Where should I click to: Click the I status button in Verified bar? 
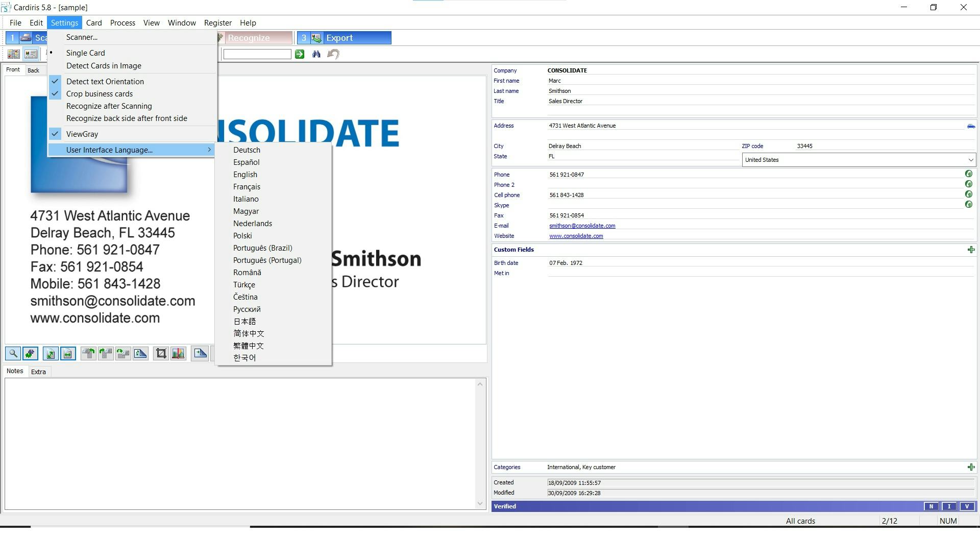click(949, 506)
